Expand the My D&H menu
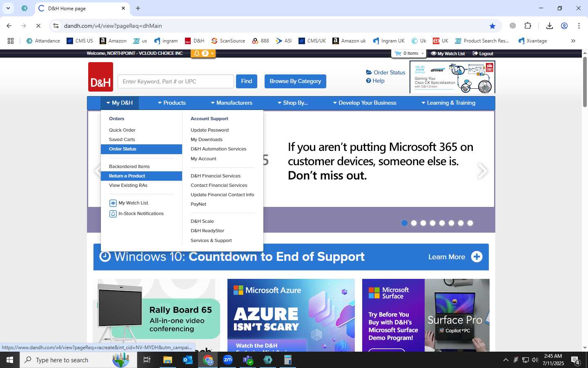 point(120,103)
